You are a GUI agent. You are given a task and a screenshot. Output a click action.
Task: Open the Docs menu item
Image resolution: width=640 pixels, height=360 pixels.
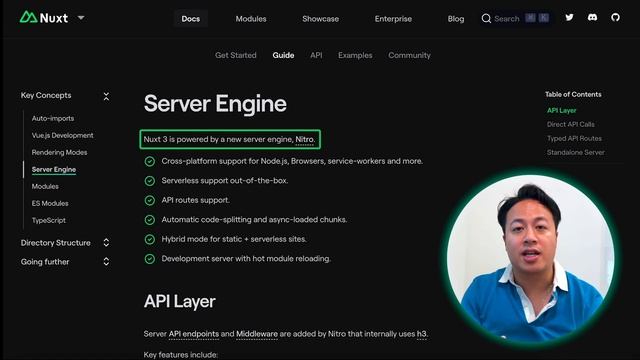coord(191,19)
